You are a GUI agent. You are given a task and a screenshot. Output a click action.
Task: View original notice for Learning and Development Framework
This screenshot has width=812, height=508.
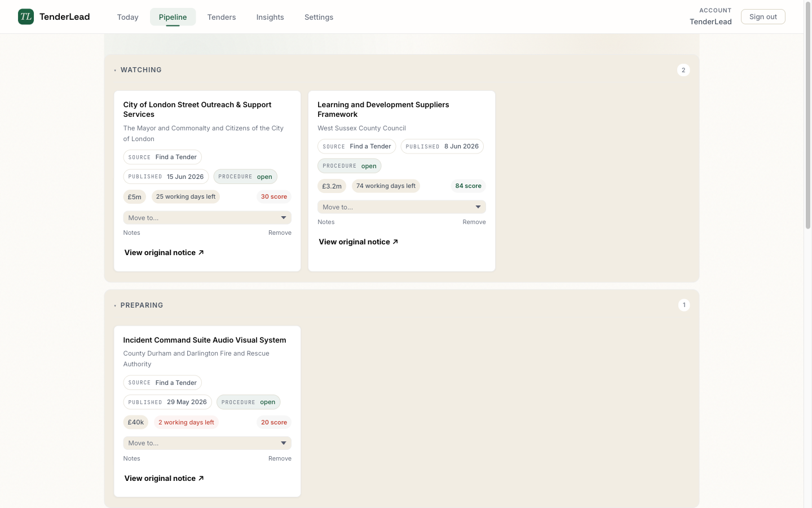pos(359,242)
